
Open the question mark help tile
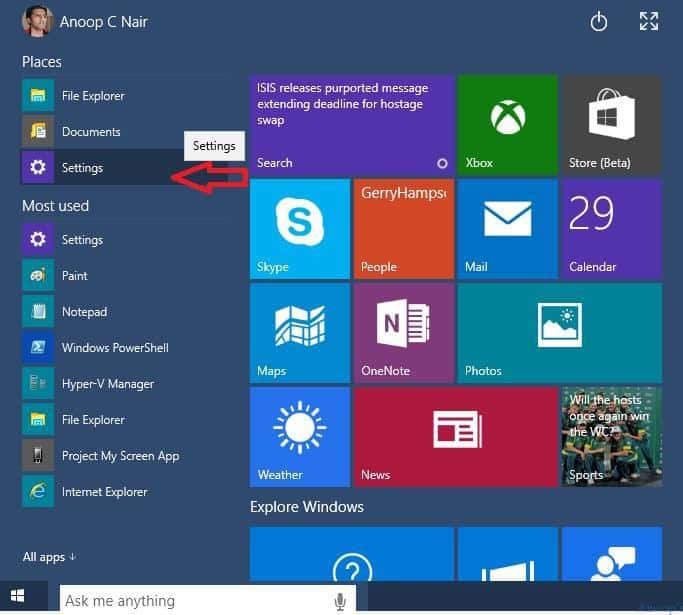coord(352,554)
